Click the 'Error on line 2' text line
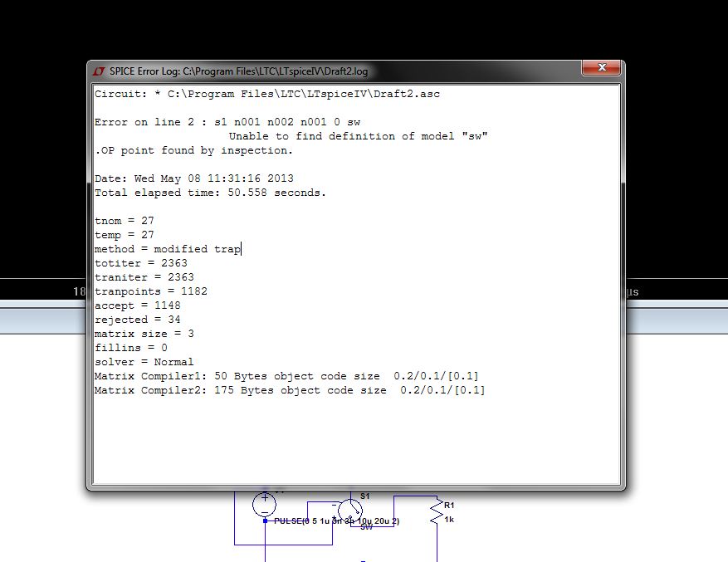Screen dimensions: 728x562 point(227,122)
